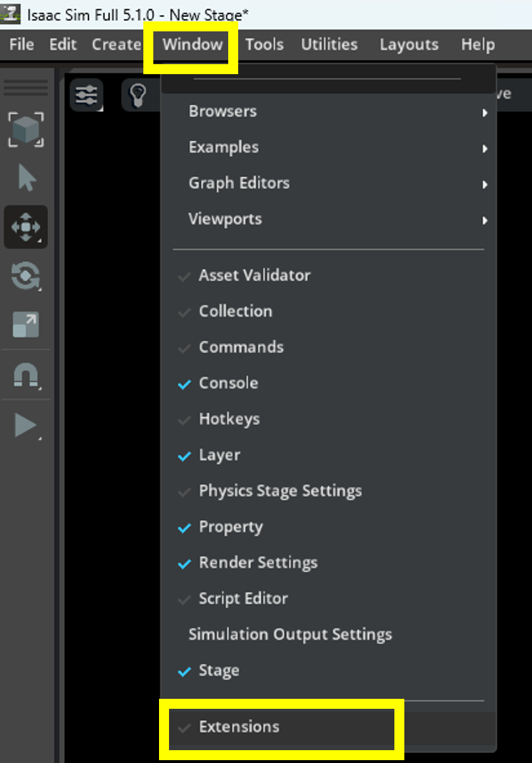The height and width of the screenshot is (763, 532).
Task: Expand the Graph Editors submenu
Action: click(x=329, y=183)
